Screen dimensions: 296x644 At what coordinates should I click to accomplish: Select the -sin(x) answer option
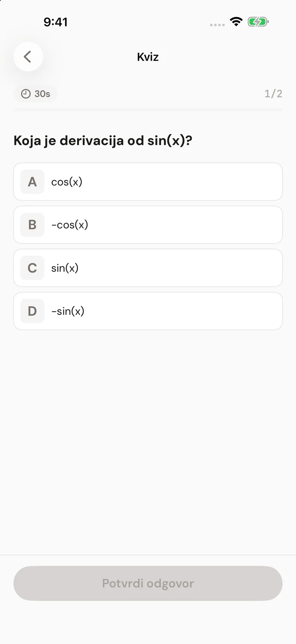point(148,311)
